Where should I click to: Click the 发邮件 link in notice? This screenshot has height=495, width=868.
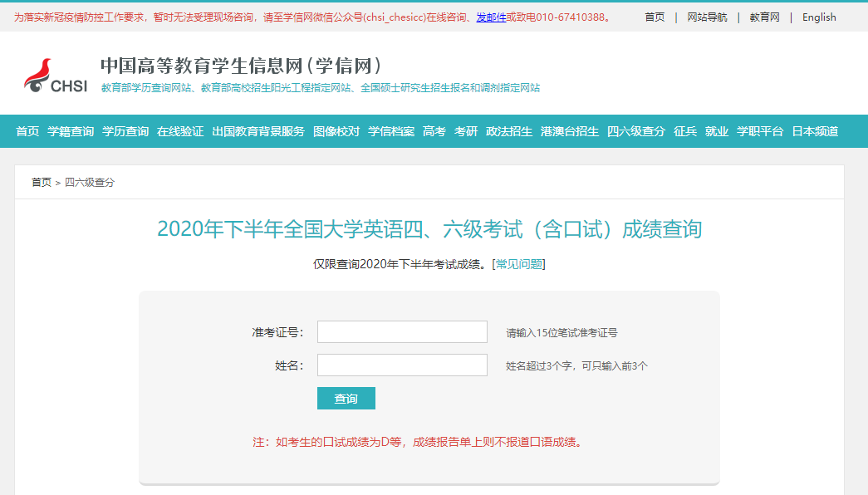coord(491,17)
